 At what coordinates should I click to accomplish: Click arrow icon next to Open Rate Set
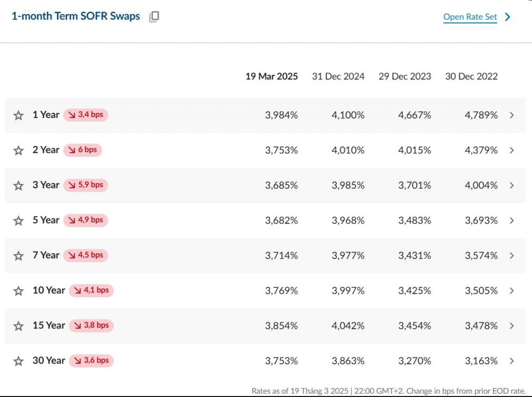point(508,17)
